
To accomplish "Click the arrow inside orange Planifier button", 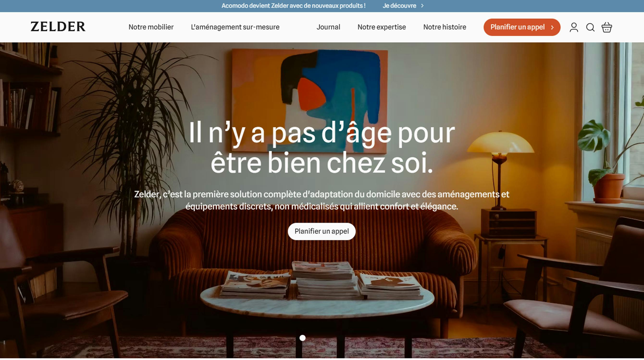I will [552, 27].
